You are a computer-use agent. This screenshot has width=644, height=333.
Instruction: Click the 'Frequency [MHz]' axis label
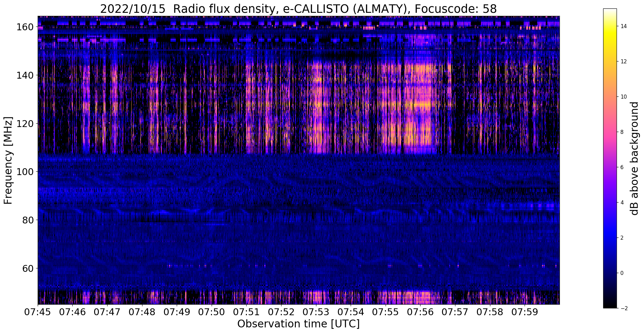point(8,161)
